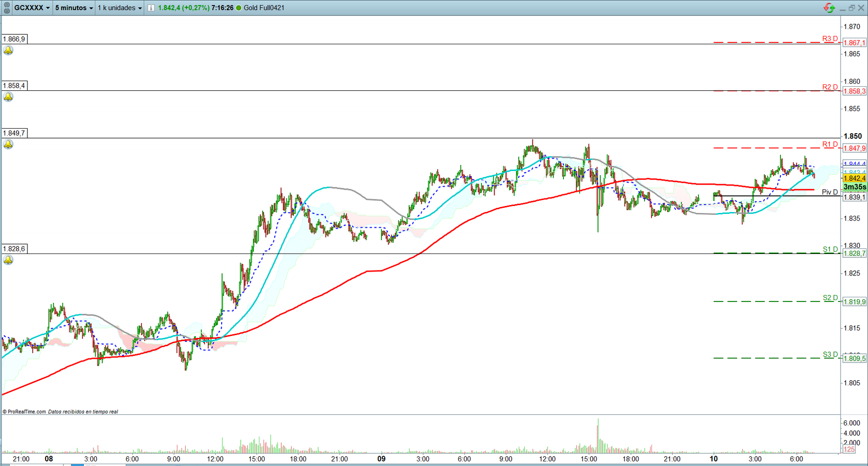Screen dimensions: 868x466
Task: Click the red-green trading arrows icon
Action: [x=829, y=8]
